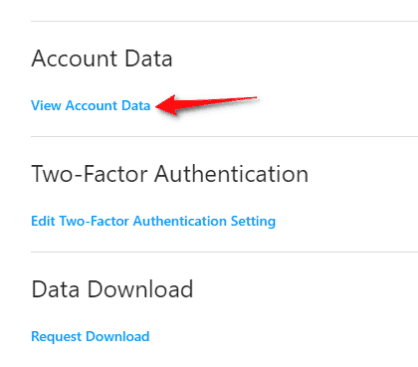Click the divider line below View Account Data
The height and width of the screenshot is (367, 418).
click(224, 137)
